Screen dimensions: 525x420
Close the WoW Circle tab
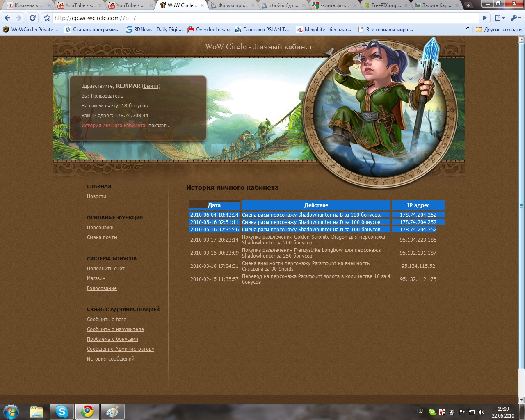(x=202, y=5)
